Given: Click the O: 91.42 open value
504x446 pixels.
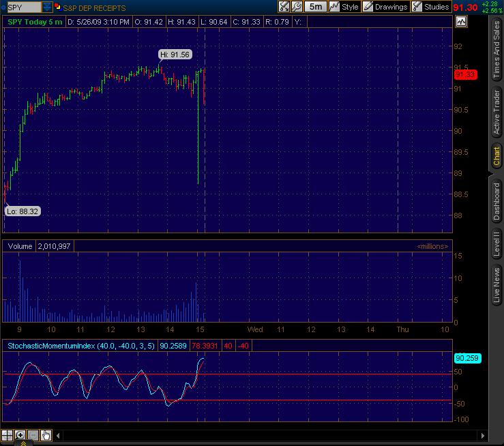Looking at the screenshot, I should point(149,23).
